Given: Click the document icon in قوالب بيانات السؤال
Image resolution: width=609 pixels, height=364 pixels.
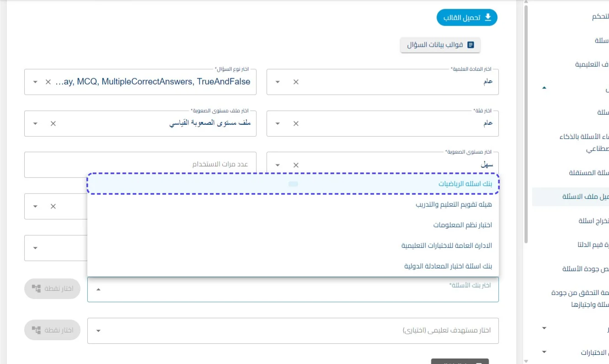Looking at the screenshot, I should [470, 45].
